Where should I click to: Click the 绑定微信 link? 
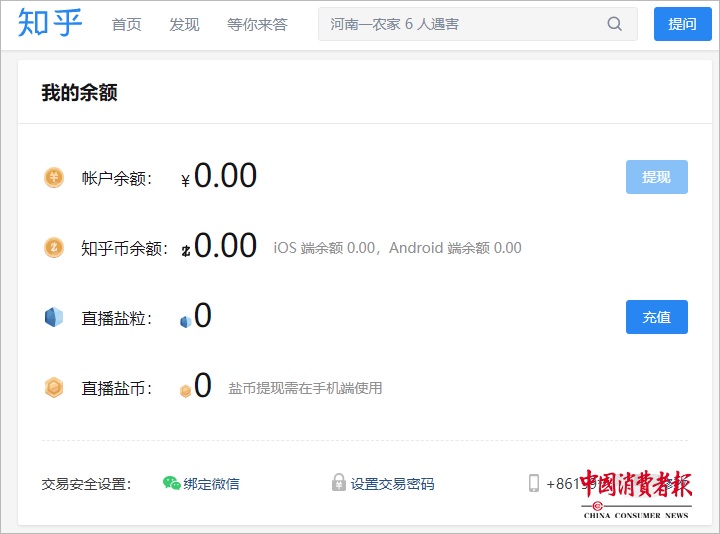[x=211, y=484]
